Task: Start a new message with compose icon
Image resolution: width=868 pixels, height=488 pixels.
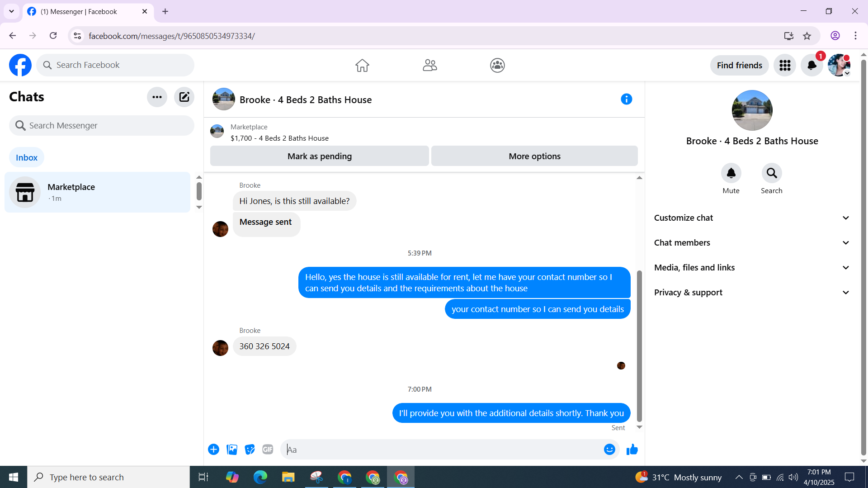Action: [184, 97]
